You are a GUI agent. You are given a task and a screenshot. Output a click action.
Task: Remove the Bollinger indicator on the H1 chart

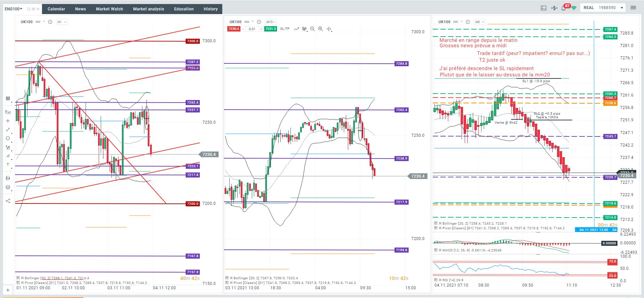pos(22,278)
